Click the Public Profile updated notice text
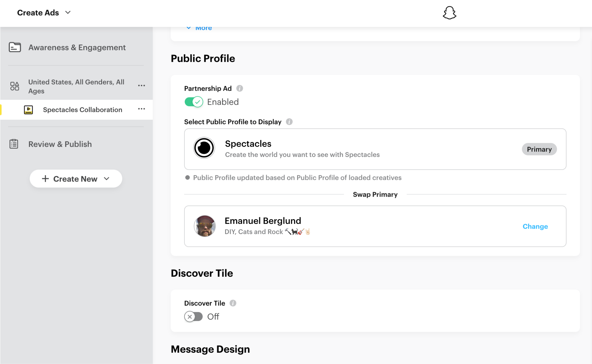The width and height of the screenshot is (592, 364). 297,178
